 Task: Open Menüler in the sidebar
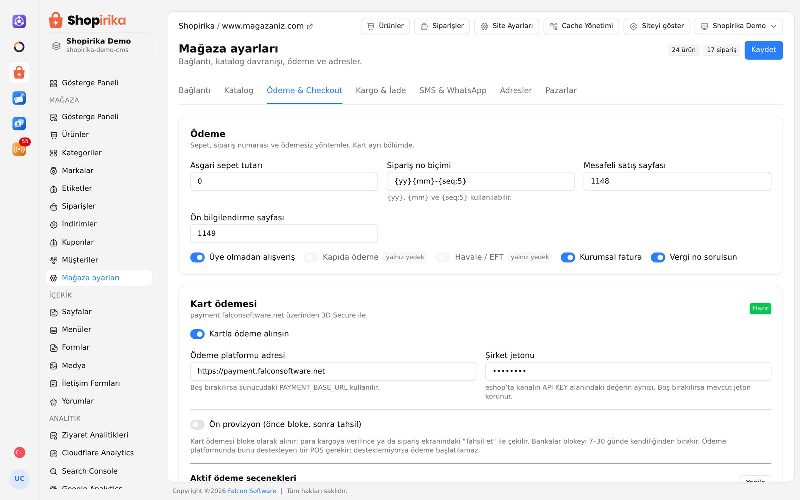click(x=99, y=330)
